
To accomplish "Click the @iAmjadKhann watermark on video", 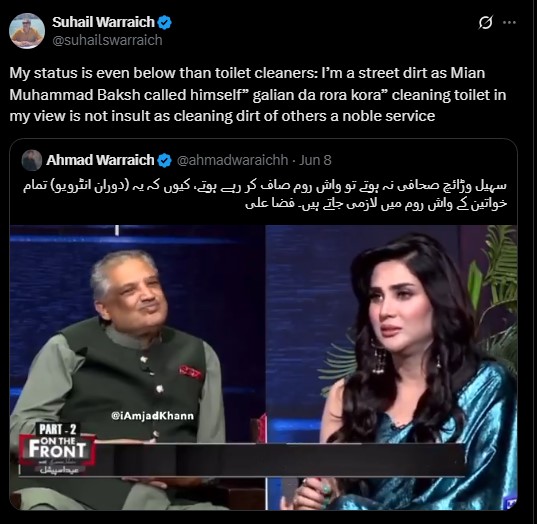I will (152, 416).
